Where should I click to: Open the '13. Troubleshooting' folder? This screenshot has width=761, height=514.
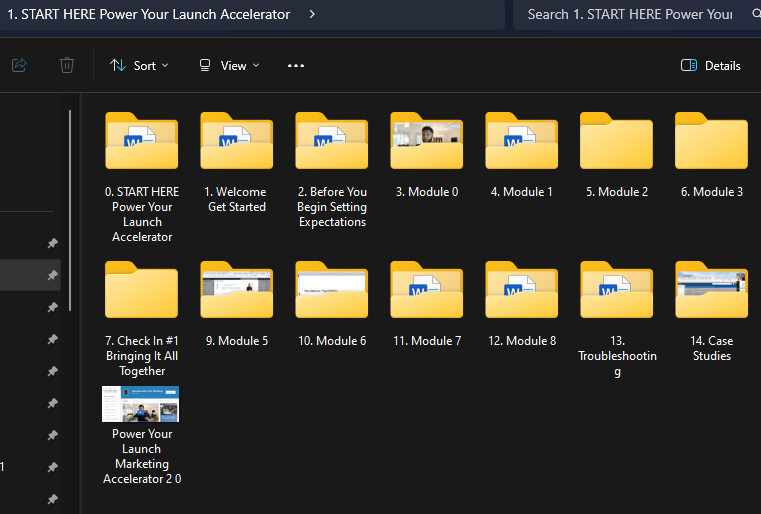616,294
